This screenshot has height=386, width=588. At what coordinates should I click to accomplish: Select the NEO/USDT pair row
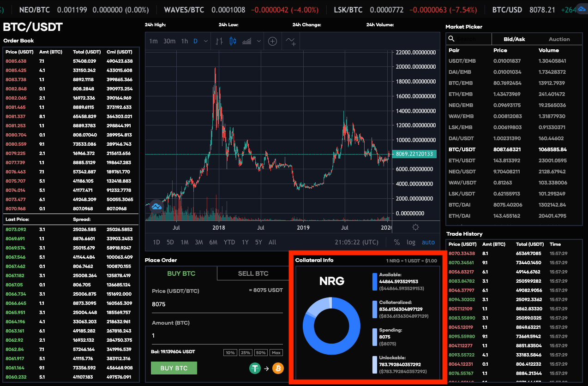click(514, 172)
